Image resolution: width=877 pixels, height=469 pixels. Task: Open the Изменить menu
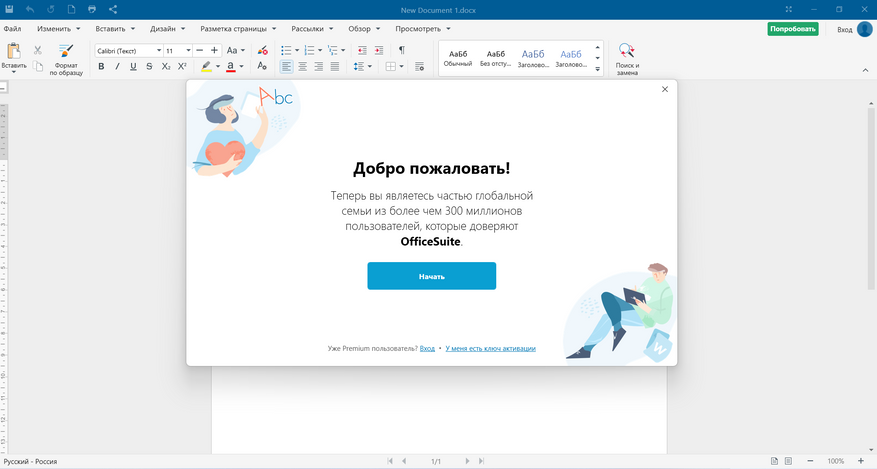click(58, 29)
